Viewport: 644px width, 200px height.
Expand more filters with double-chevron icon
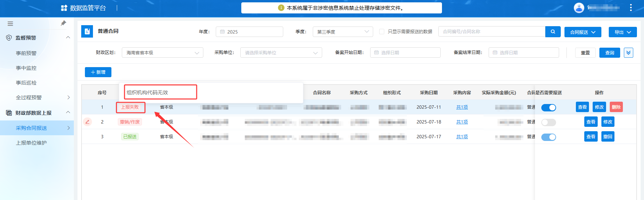628,53
